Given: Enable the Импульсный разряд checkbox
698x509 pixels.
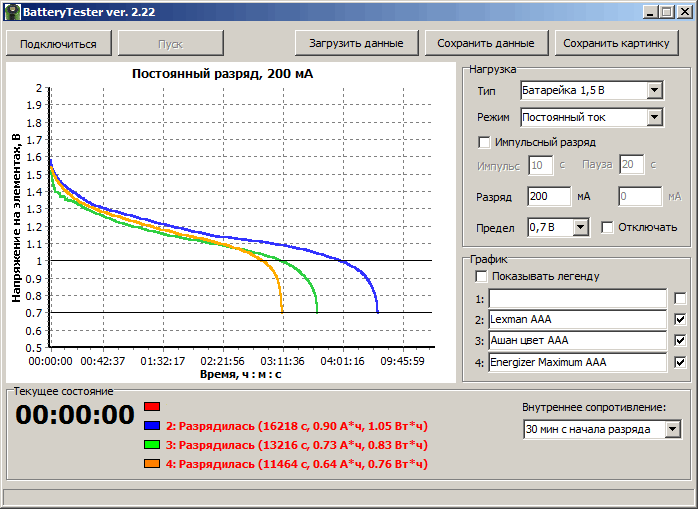Looking at the screenshot, I should (x=486, y=142).
